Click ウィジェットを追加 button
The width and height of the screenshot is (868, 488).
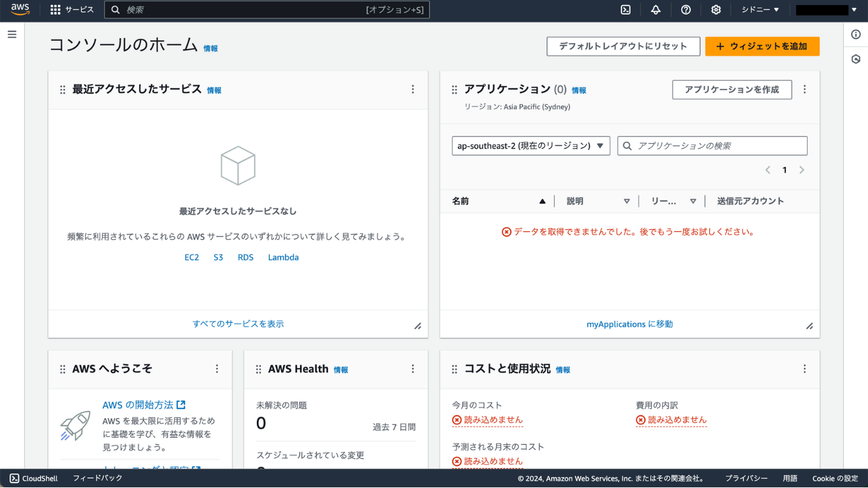point(762,46)
